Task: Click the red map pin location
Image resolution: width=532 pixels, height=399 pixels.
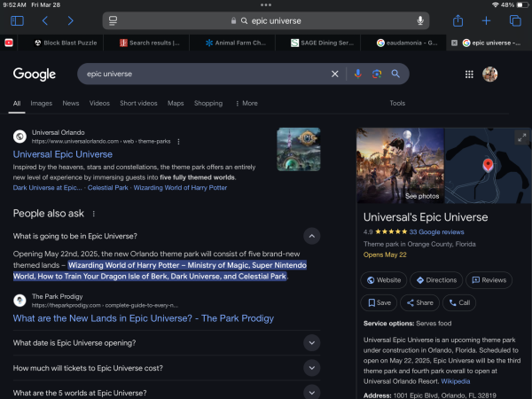Action: [488, 165]
